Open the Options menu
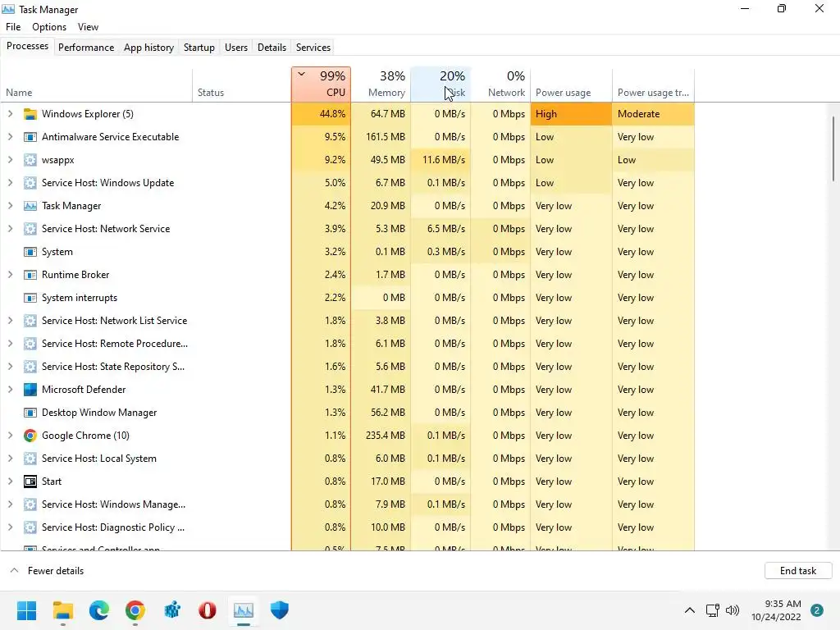This screenshot has width=840, height=630. click(x=49, y=27)
